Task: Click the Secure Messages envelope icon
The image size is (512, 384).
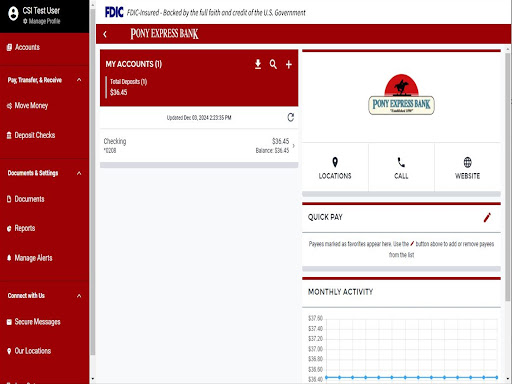Action: pyautogui.click(x=9, y=322)
